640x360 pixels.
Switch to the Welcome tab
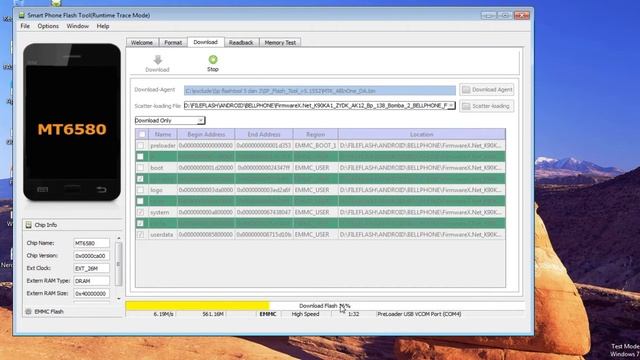pyautogui.click(x=142, y=42)
